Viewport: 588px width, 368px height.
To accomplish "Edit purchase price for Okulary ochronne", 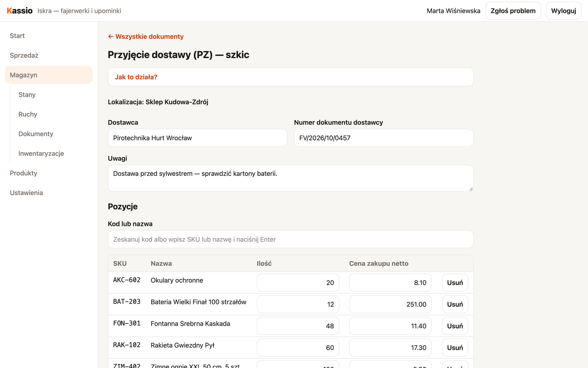I will click(x=390, y=283).
